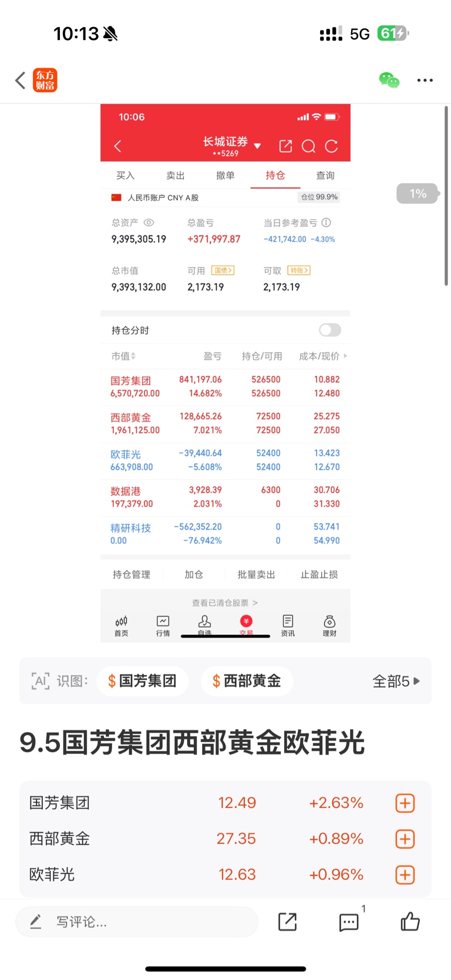This screenshot has height=980, width=451.
Task: Tap the vertical scrollbar at right edge
Action: pos(446,197)
